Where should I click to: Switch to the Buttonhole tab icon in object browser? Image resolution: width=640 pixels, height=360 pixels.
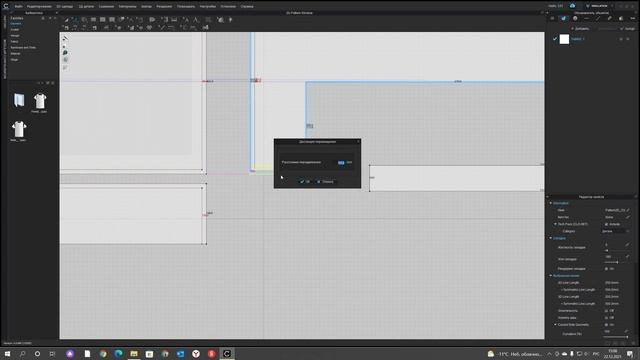pyautogui.click(x=587, y=18)
